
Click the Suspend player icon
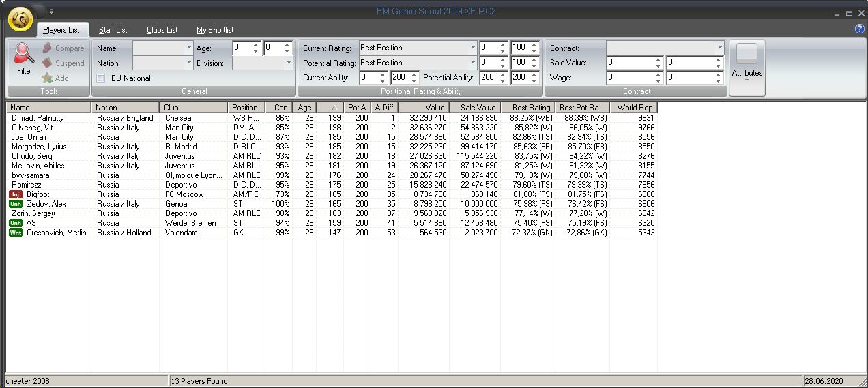tap(47, 63)
